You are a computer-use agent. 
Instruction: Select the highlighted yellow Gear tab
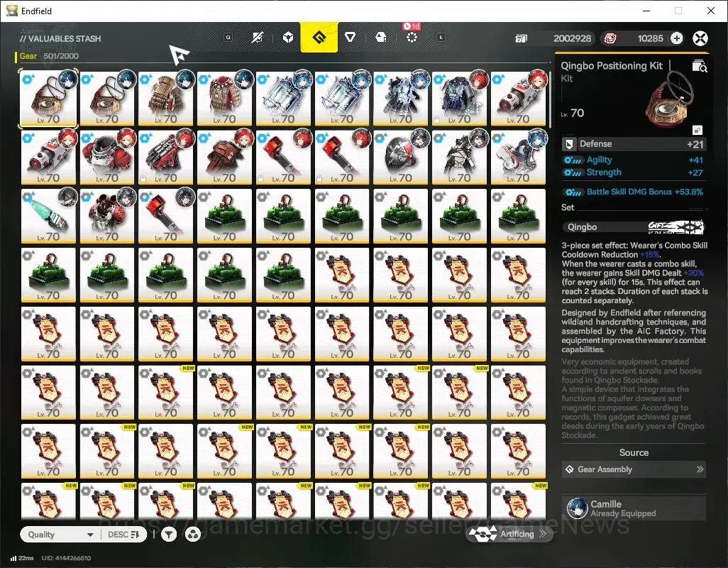319,37
